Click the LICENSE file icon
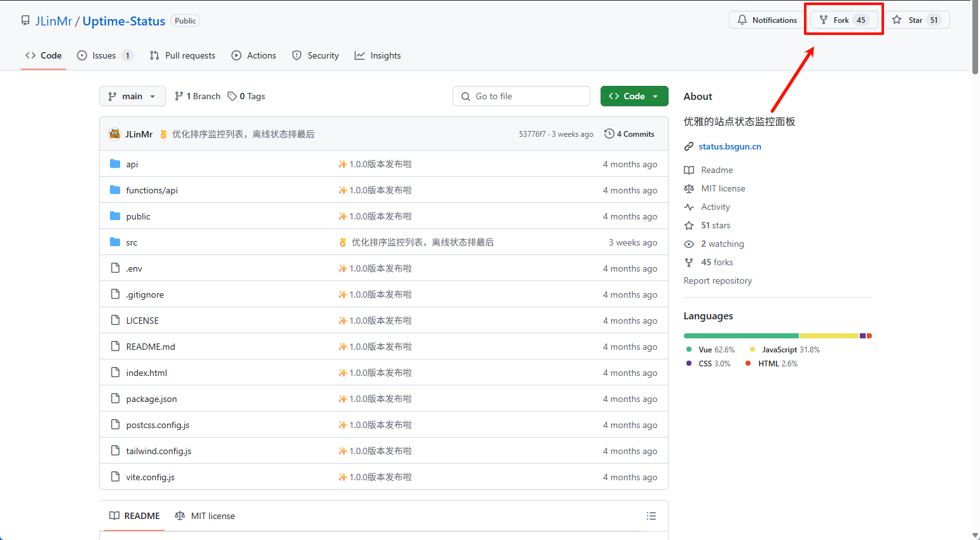This screenshot has height=540, width=980. 115,320
